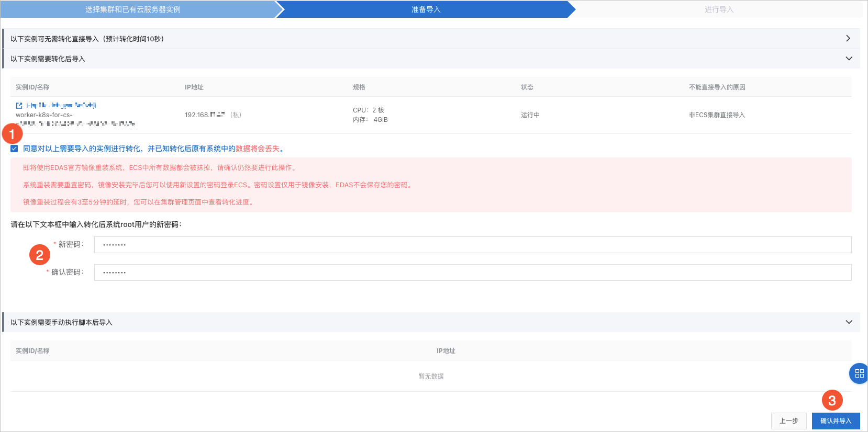Click the 非ECS集群直接导入 reason cell

click(717, 115)
